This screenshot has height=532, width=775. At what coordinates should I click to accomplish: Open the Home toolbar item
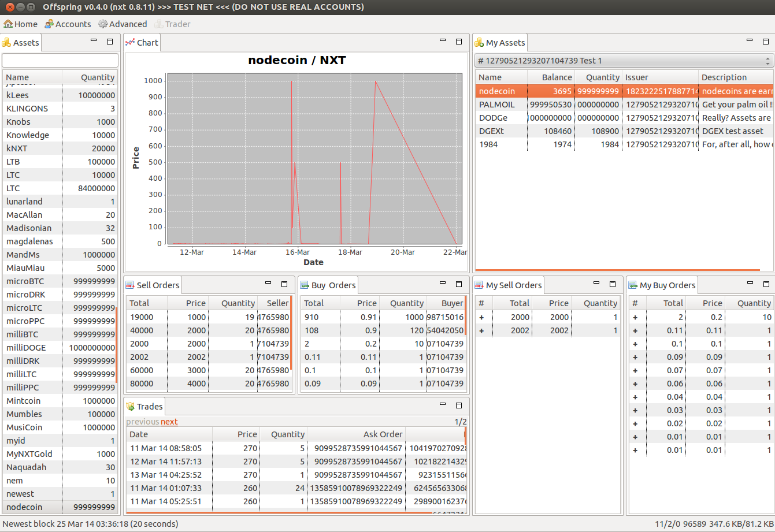pyautogui.click(x=21, y=24)
